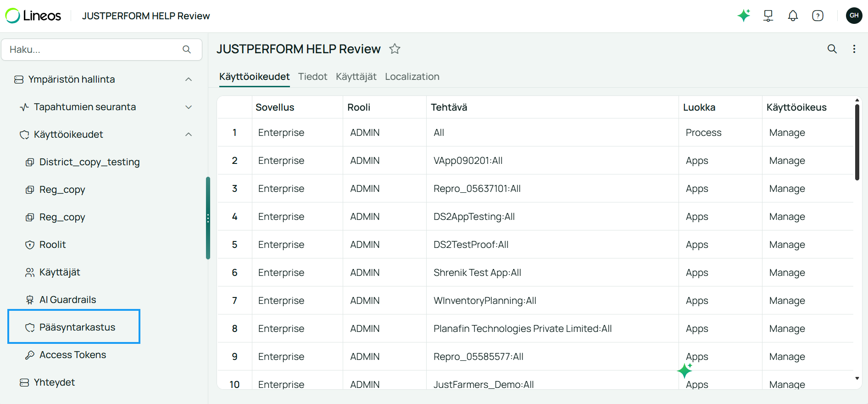Click the sidebar resize handle dots
Screen dimensions: 868x404
tap(208, 218)
